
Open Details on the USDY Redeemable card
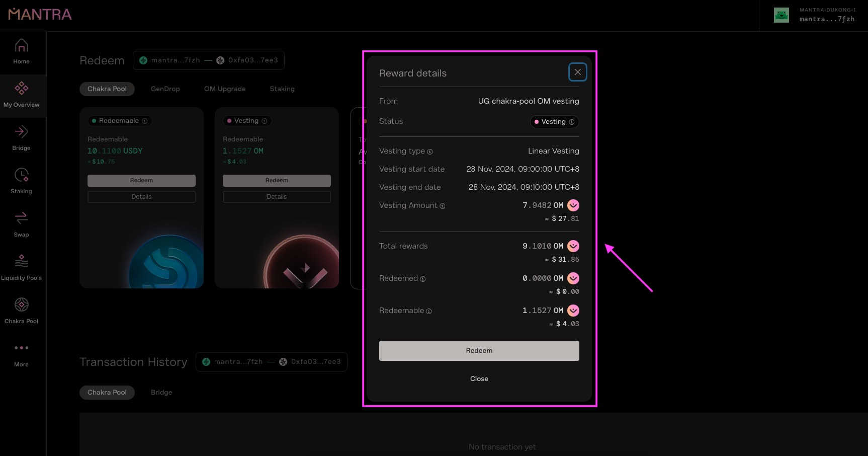coord(141,197)
